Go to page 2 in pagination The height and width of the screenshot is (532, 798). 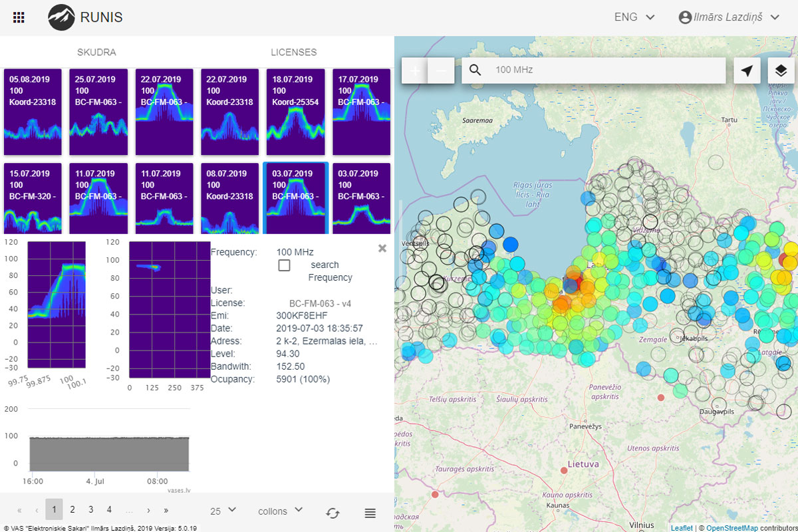coord(72,510)
